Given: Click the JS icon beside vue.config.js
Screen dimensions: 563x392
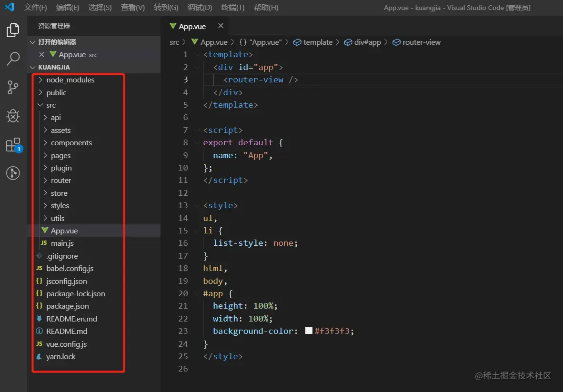Looking at the screenshot, I should 40,343.
